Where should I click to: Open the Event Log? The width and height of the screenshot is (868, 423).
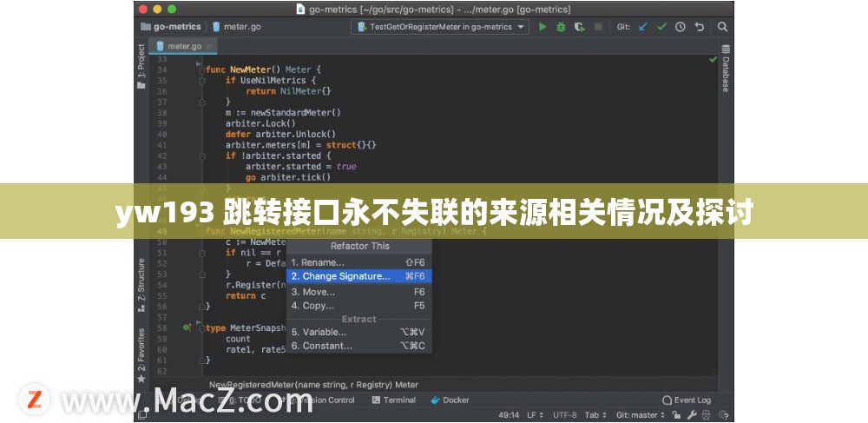[687, 400]
